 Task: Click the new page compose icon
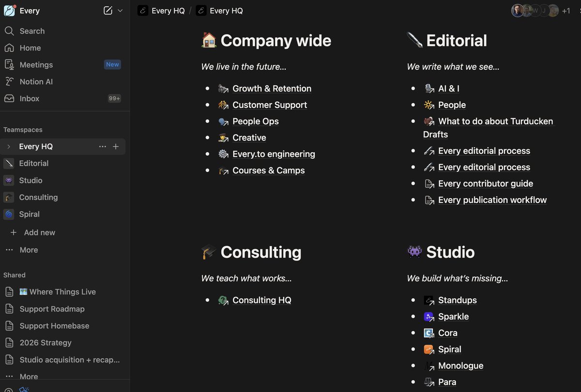tap(107, 11)
